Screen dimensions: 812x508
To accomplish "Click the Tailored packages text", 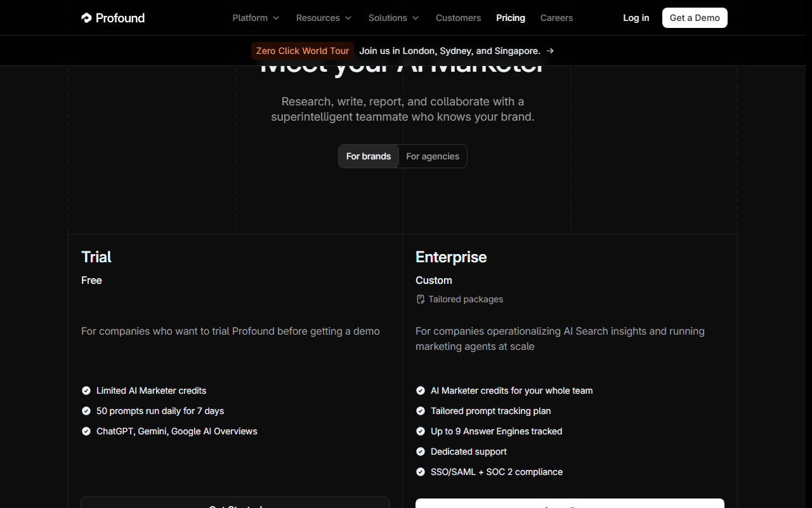I will tap(466, 299).
